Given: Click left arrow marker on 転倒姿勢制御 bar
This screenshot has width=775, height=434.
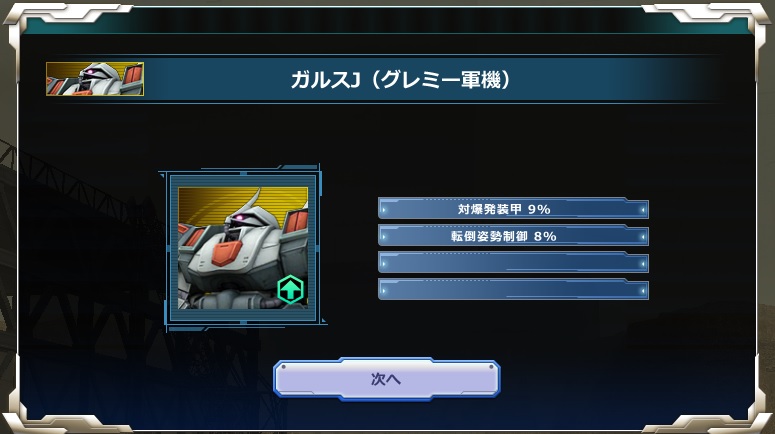Looking at the screenshot, I should tap(385, 237).
